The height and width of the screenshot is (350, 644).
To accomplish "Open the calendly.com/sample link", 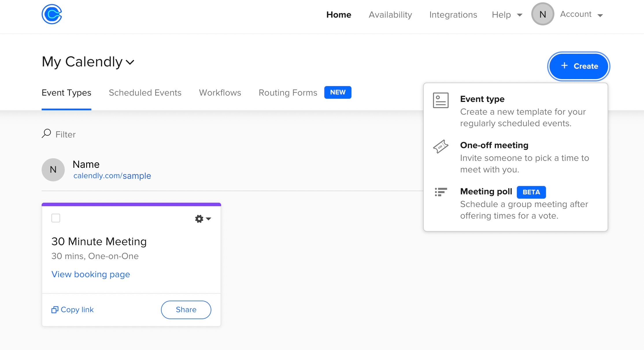I will 112,176.
